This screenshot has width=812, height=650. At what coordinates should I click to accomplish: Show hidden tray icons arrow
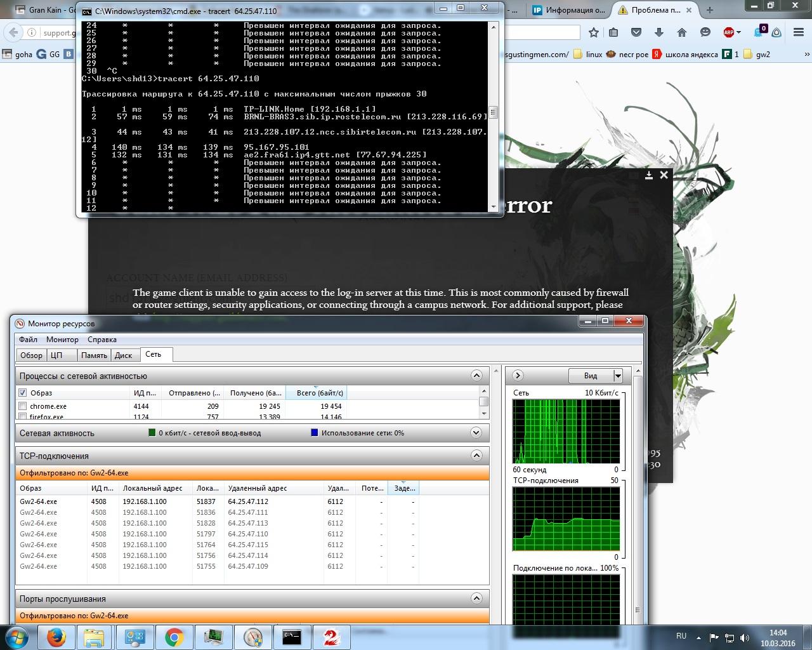pyautogui.click(x=699, y=637)
